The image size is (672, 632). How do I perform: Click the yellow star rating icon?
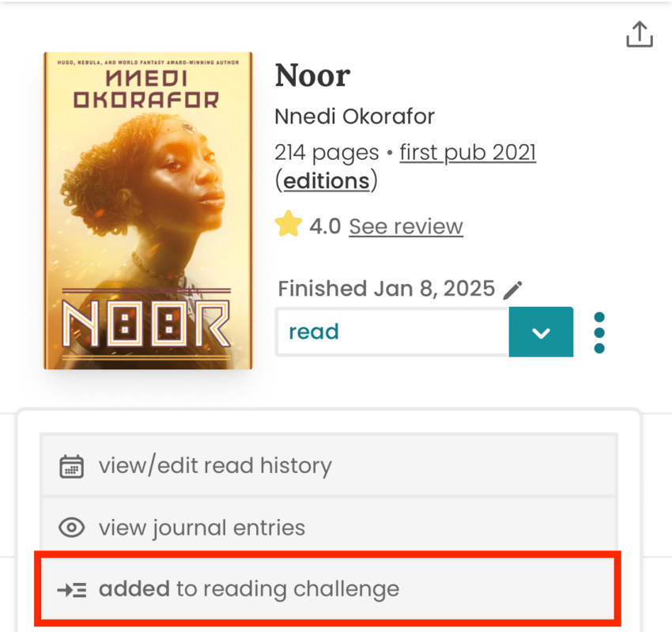coord(289,224)
